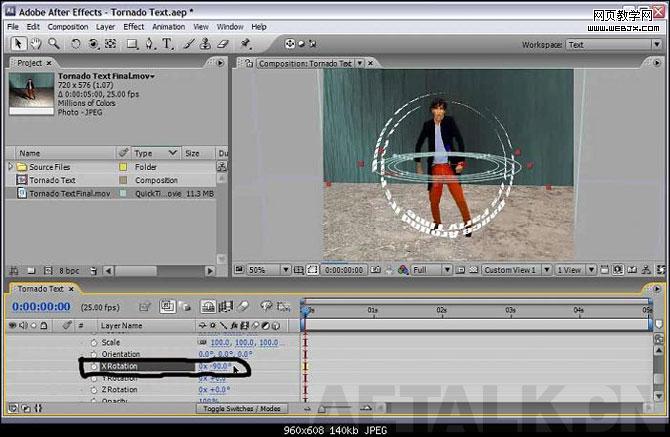The width and height of the screenshot is (670, 437).
Task: Open the Effect menu
Action: tap(134, 26)
